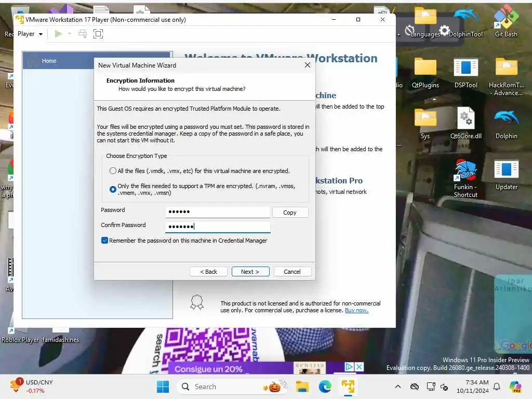Close the ad banner X button
Screen dimensions: 532x399
point(359,367)
